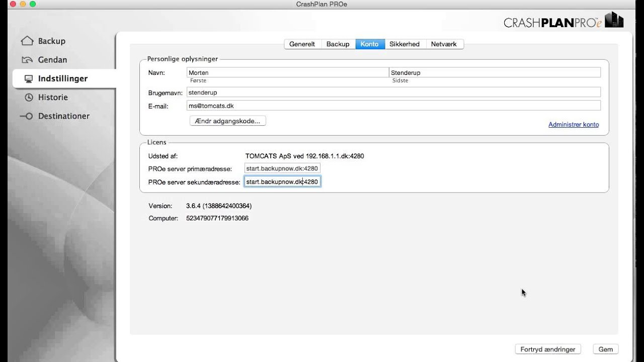Viewport: 644px width, 362px height.
Task: Click the Historie clock icon
Action: click(29, 97)
